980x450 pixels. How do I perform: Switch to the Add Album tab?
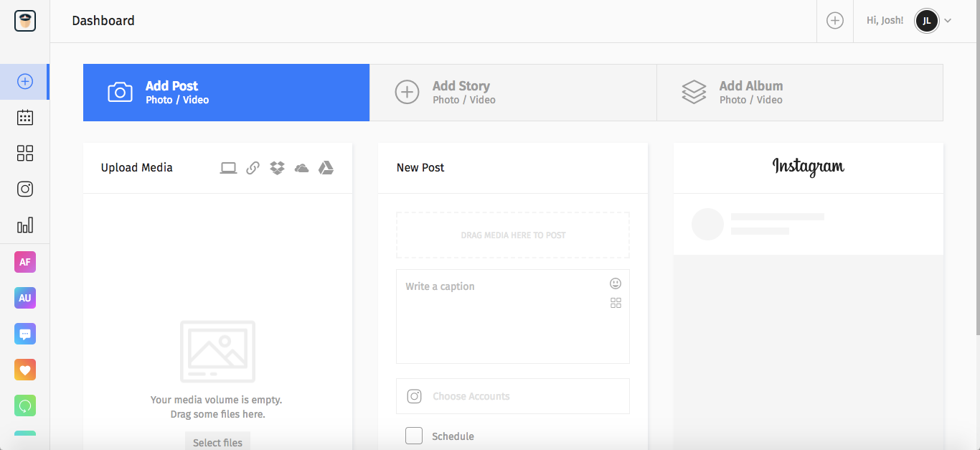coord(800,93)
